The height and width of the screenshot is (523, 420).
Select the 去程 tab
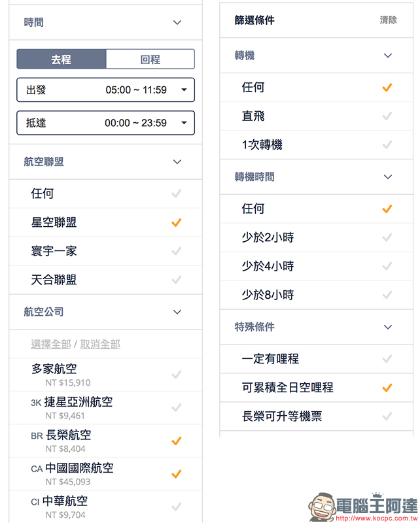tap(61, 59)
